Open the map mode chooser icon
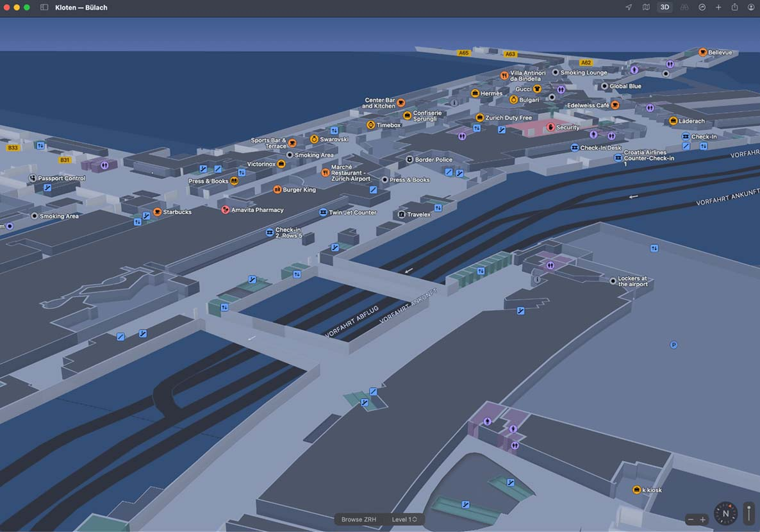This screenshot has height=532, width=760. [x=646, y=7]
